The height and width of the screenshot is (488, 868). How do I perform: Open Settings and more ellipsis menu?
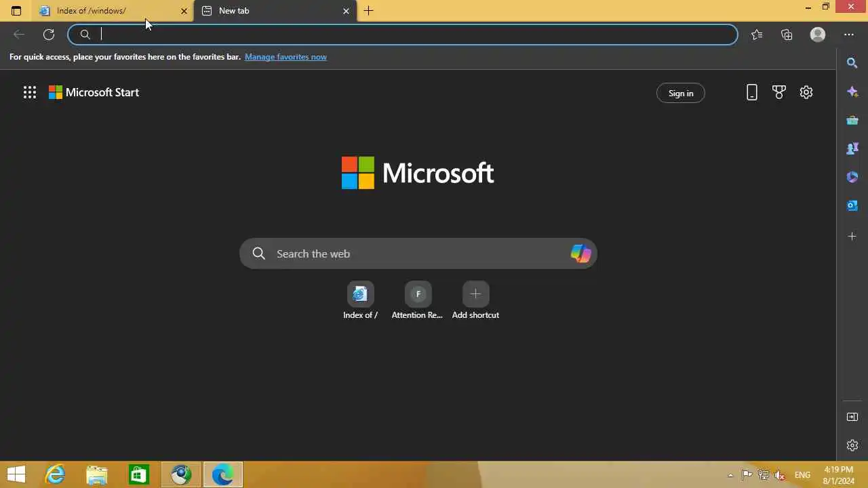click(x=849, y=35)
